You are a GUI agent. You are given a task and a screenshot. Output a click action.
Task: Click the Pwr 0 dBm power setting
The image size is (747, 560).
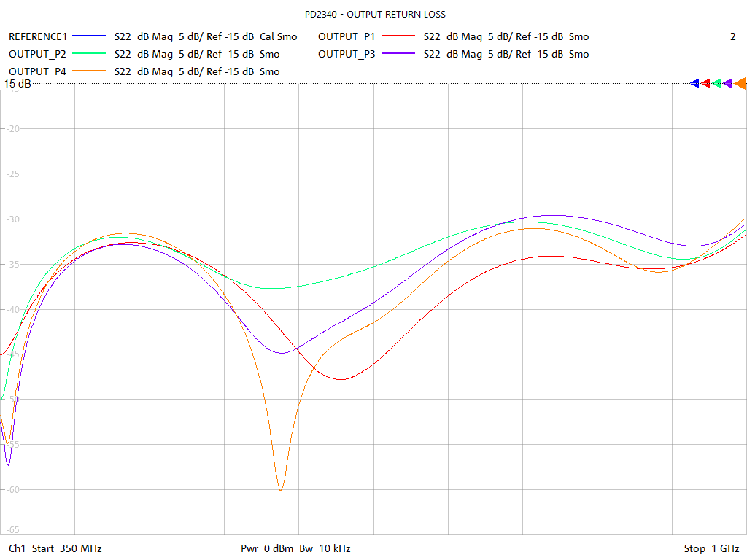coord(267,548)
